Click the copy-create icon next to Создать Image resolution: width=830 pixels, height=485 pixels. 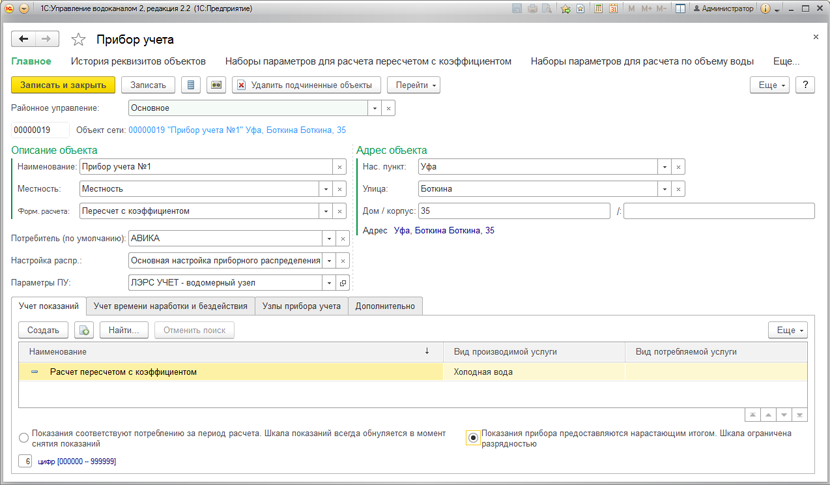[84, 330]
